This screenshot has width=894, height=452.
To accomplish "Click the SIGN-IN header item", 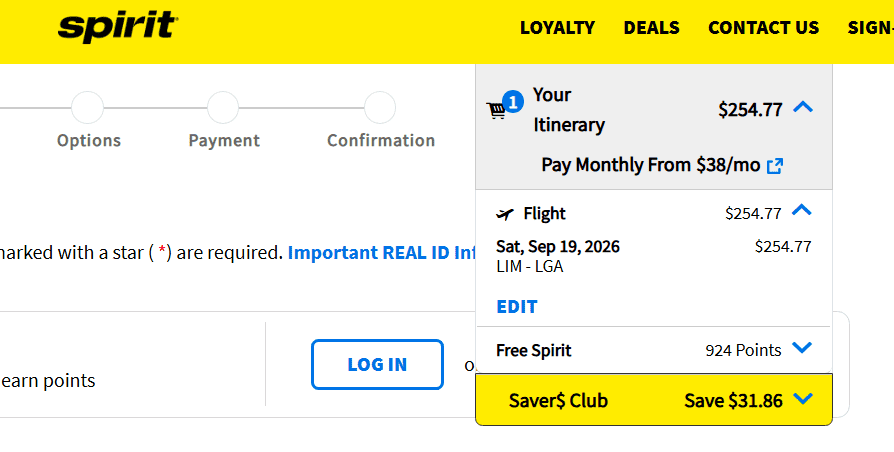I will (871, 28).
